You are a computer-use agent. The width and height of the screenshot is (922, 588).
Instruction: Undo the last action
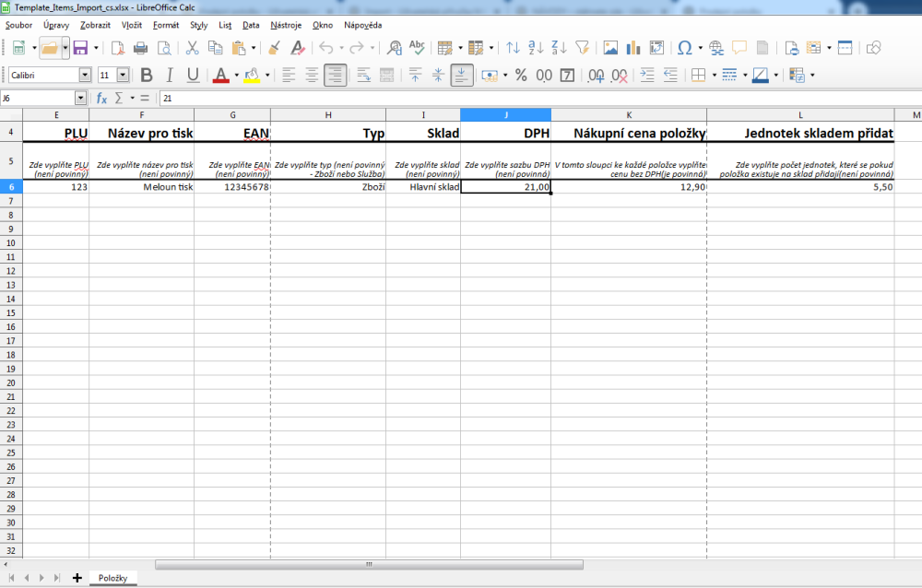(x=326, y=48)
